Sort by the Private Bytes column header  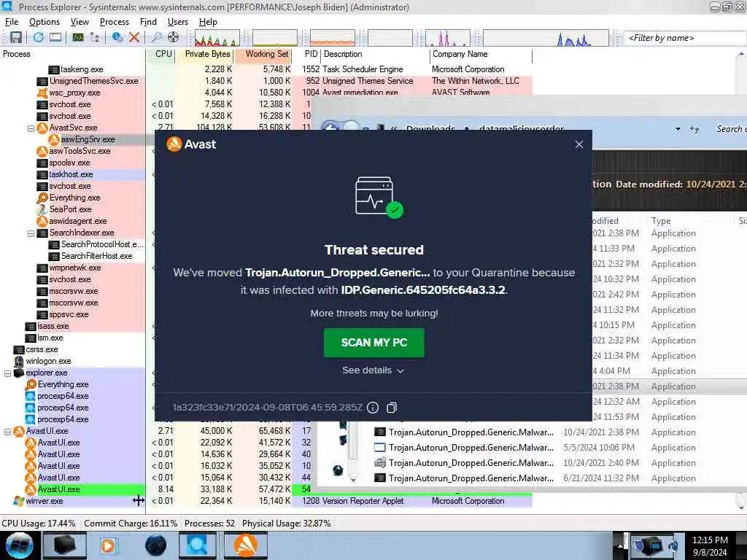tap(205, 54)
